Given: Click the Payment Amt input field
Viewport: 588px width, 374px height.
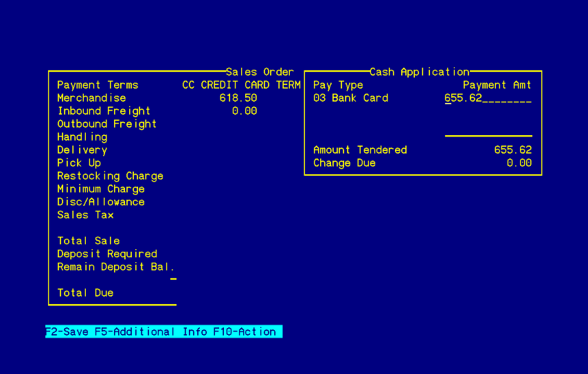Looking at the screenshot, I should 488,98.
